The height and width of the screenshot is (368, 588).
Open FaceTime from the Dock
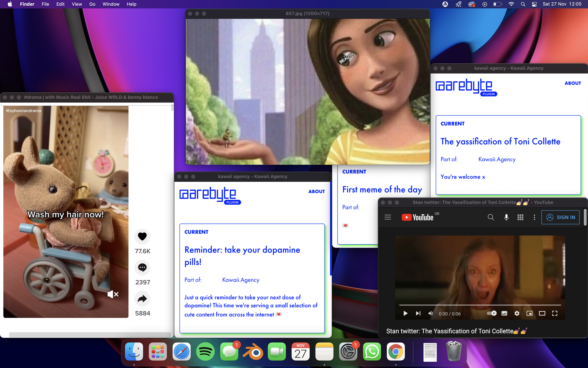tap(277, 352)
